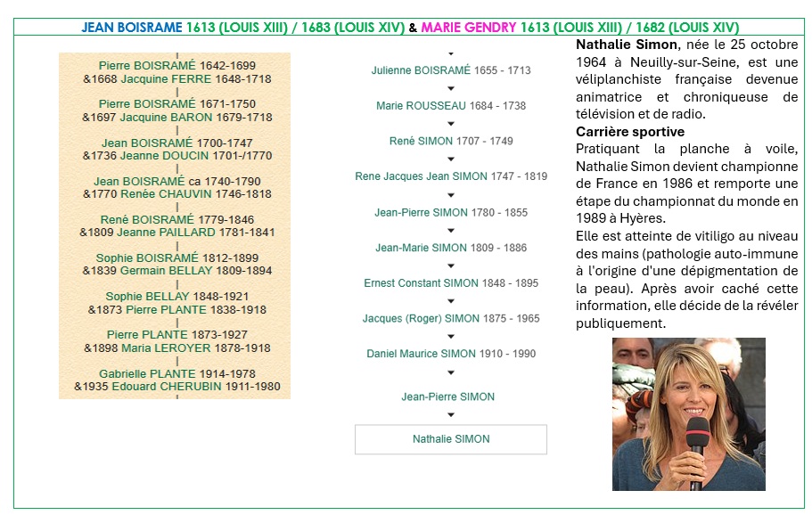
Task: Click the down arrow above Julienne BOISRAMÉ
Action: tap(450, 54)
